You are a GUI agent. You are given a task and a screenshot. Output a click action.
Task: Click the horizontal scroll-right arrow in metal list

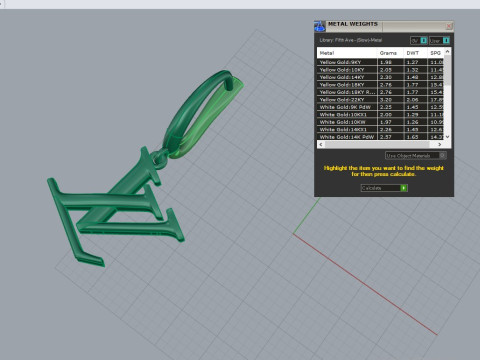click(x=440, y=144)
